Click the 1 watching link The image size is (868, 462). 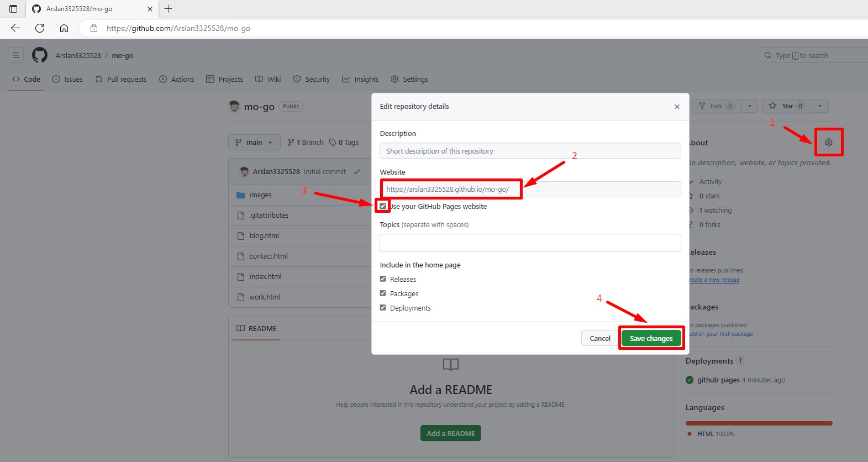click(x=715, y=211)
